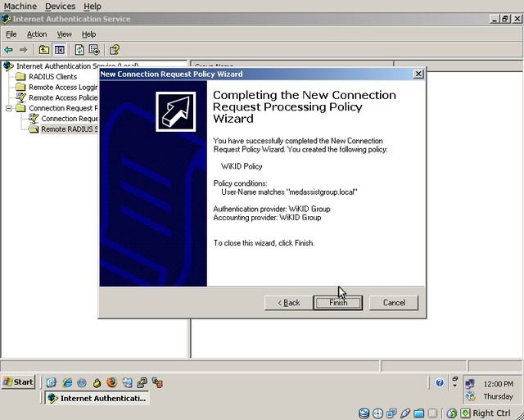
Task: Open the VirtualBox Devices menu
Action: (x=60, y=6)
